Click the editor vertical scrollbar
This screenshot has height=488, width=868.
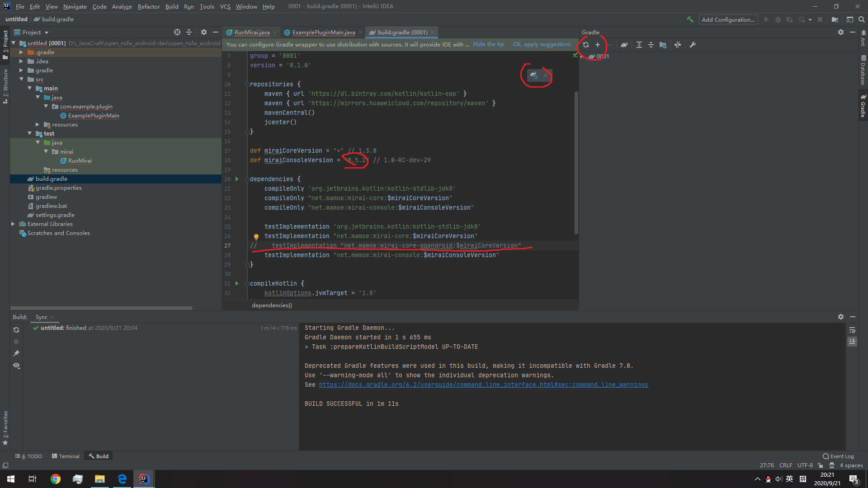tap(576, 163)
